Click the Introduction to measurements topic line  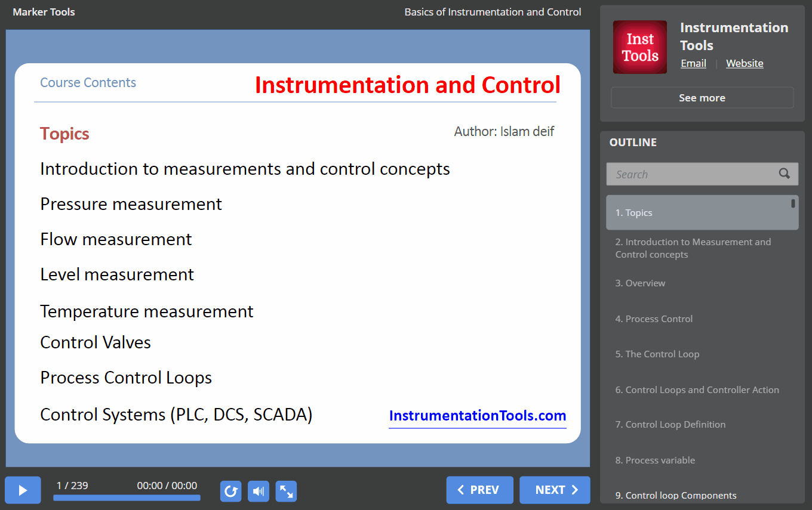click(x=245, y=169)
